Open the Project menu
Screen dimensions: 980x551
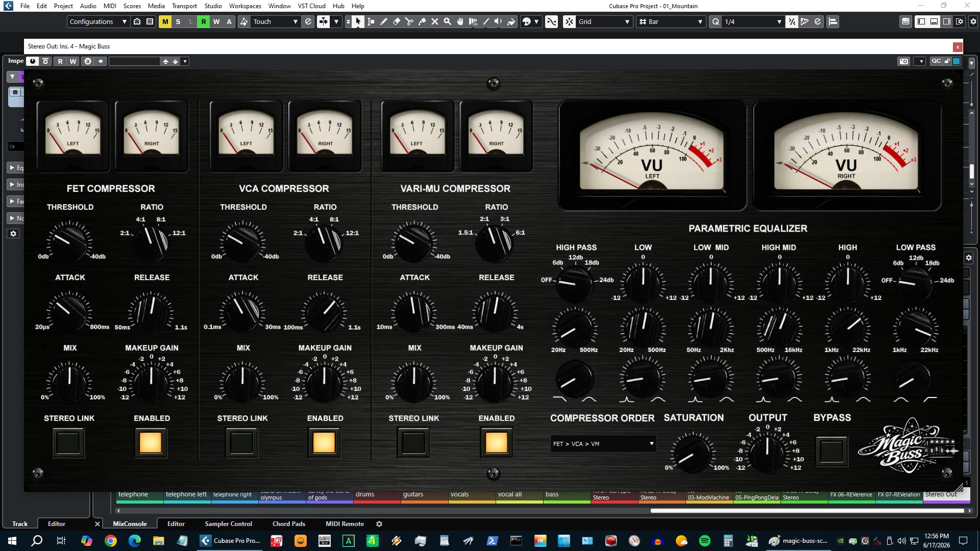[x=63, y=6]
